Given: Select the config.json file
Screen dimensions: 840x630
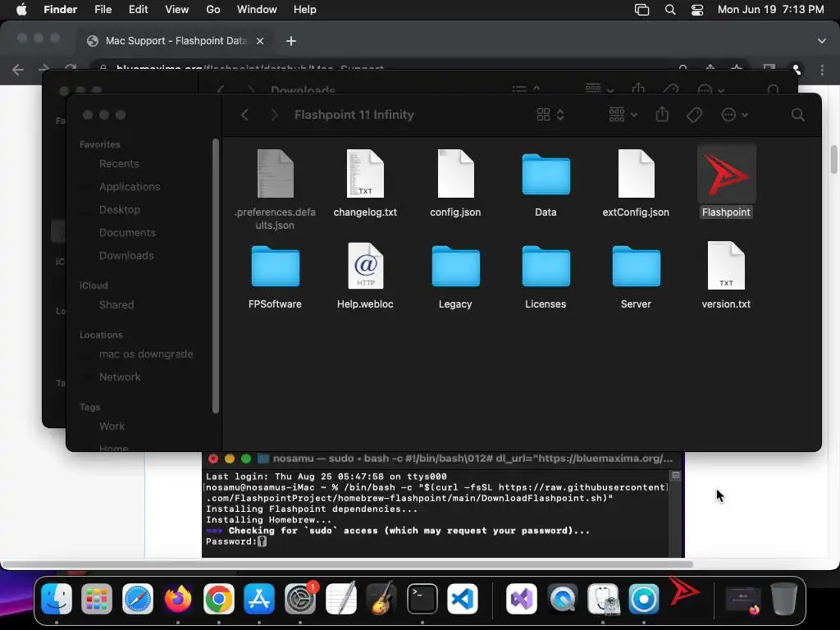Looking at the screenshot, I should tap(455, 174).
